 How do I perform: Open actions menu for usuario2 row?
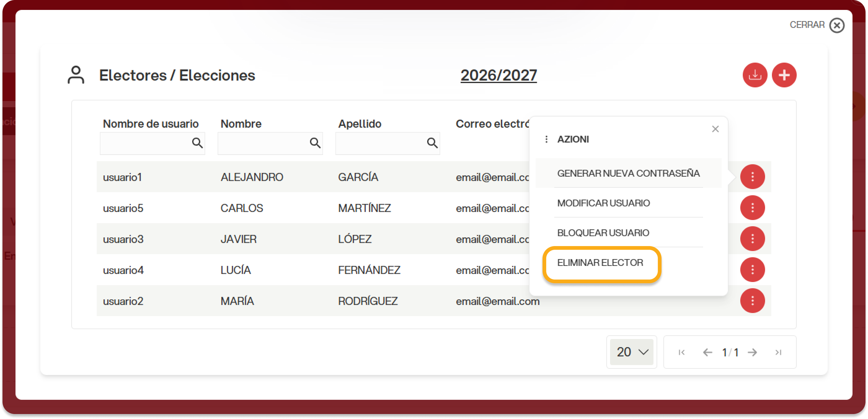pyautogui.click(x=752, y=300)
